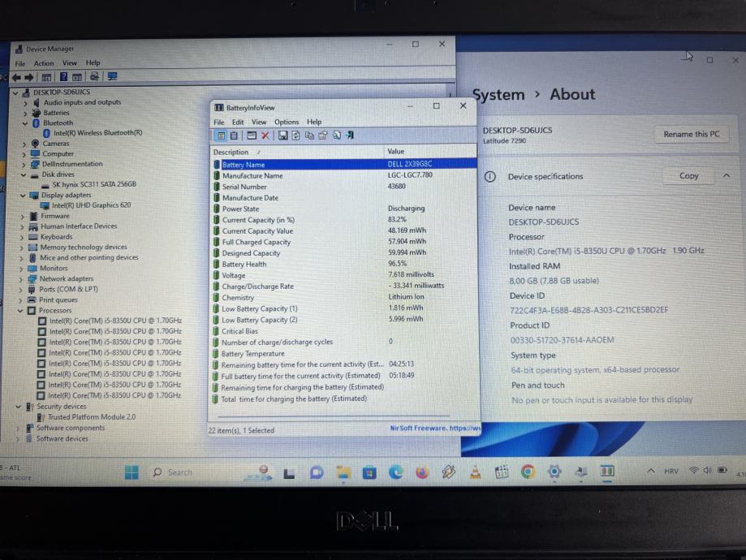Viewport: 746px width, 560px height.
Task: Click the monitor scan hardware icon in Device Manager
Action: tap(112, 76)
